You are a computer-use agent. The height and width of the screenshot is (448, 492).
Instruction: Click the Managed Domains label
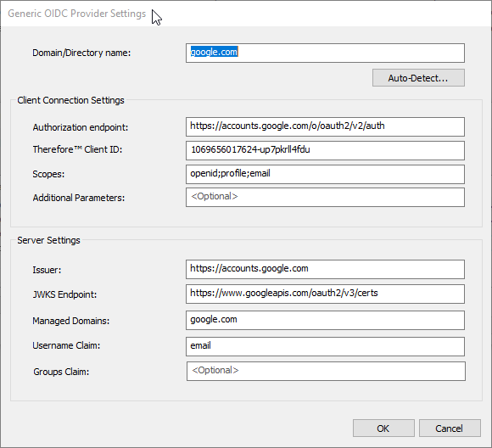[71, 321]
